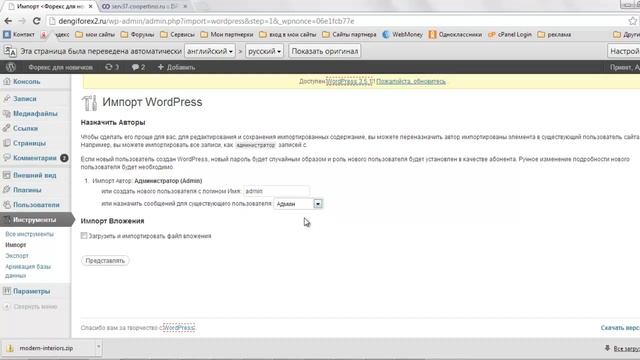
Task: Switch to the second browser tab
Action: click(144, 7)
